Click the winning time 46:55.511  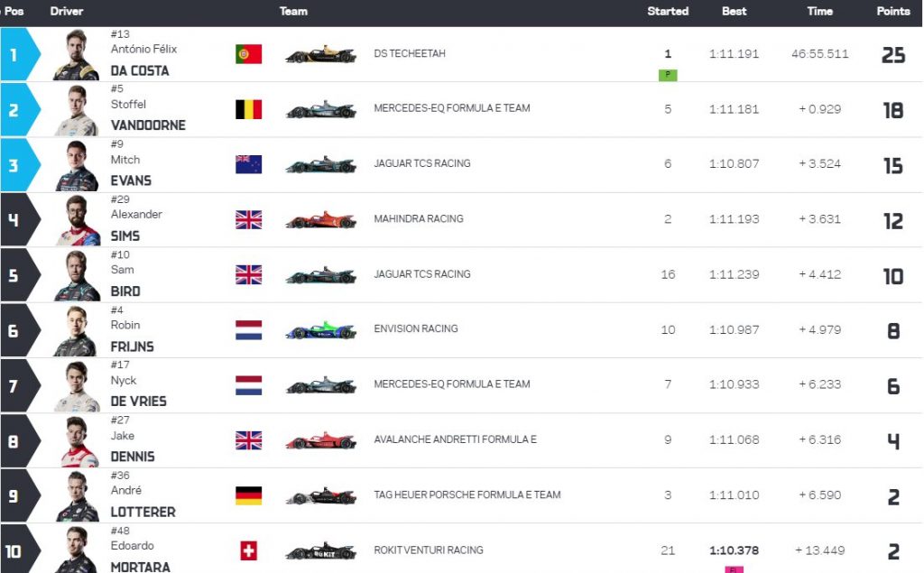coord(819,54)
